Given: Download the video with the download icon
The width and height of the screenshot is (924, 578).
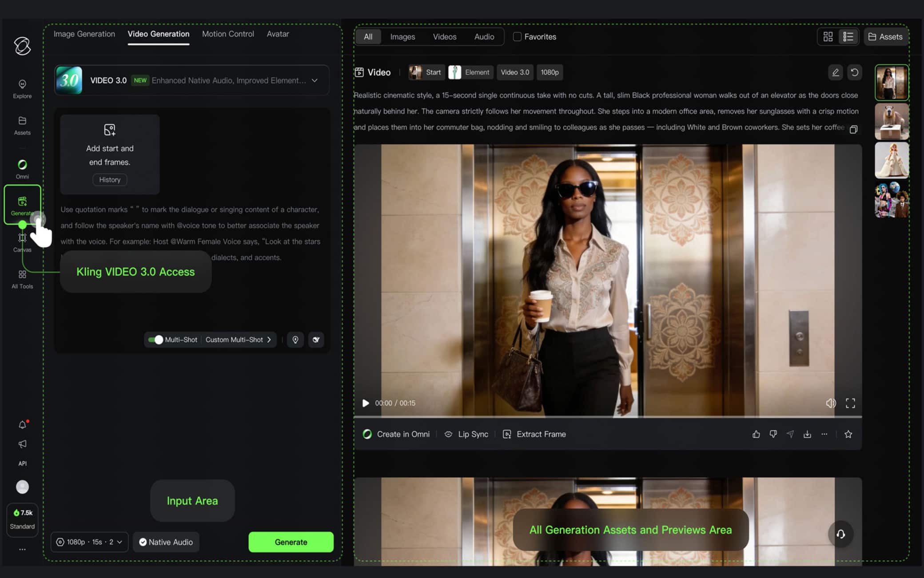Looking at the screenshot, I should coord(807,434).
